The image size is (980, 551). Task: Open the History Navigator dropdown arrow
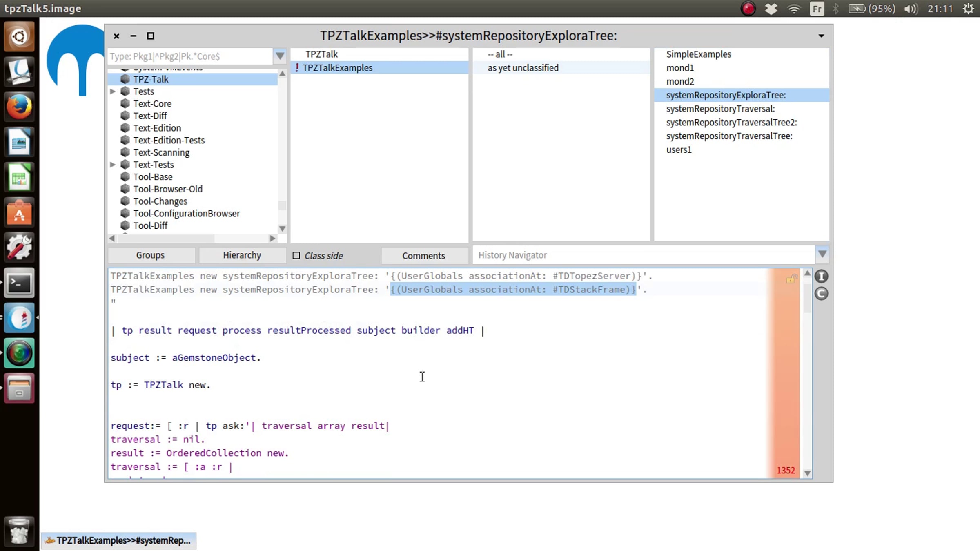822,254
